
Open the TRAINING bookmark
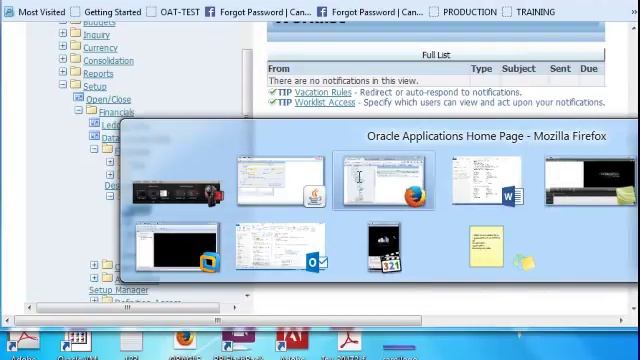pos(529,12)
